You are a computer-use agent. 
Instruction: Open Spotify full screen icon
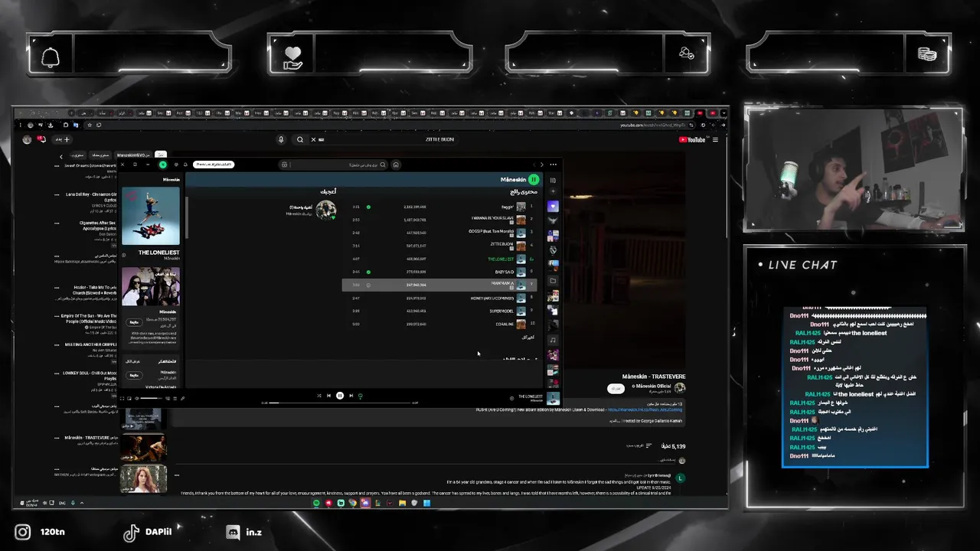122,398
